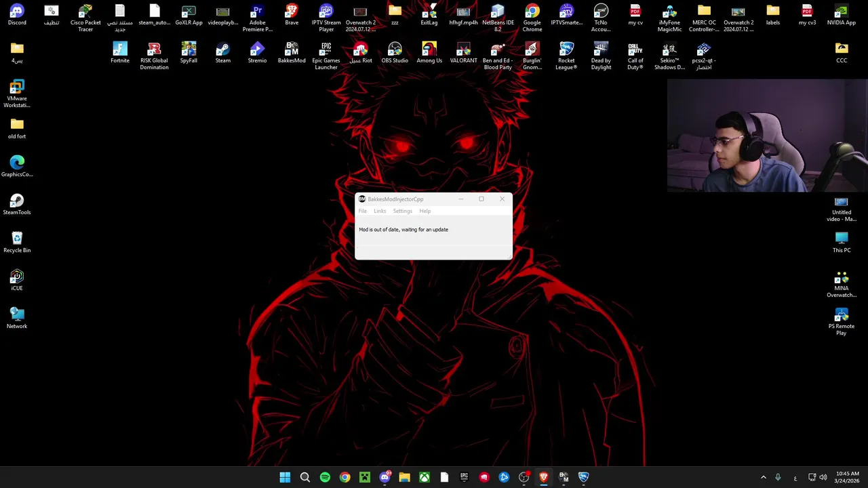Screen dimensions: 868x488
Task: Select the Dead by Daylight desktop icon
Action: (x=601, y=56)
